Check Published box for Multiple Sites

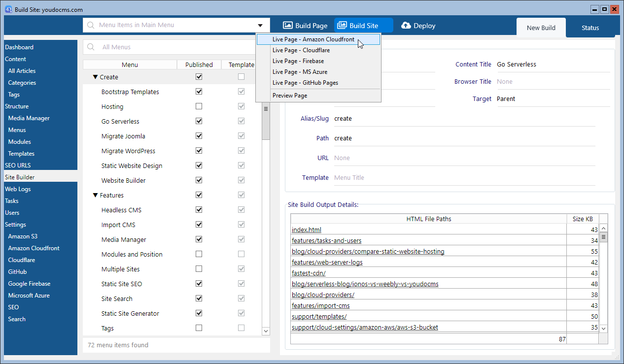point(199,269)
